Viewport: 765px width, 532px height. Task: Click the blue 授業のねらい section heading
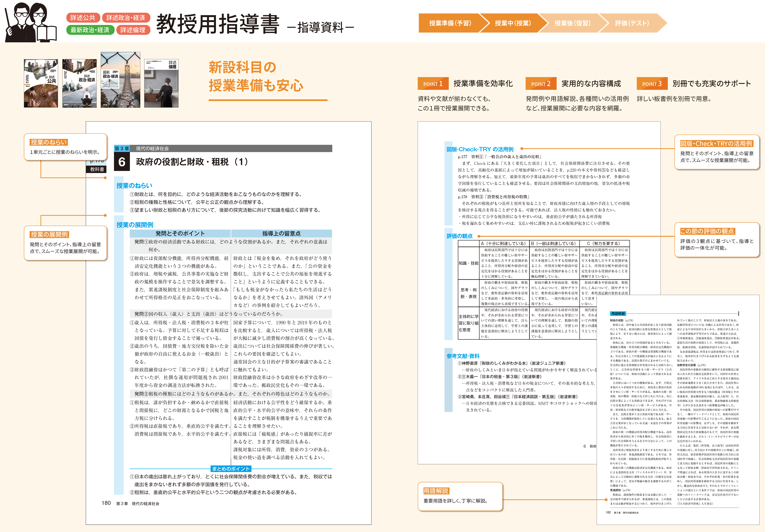click(x=134, y=186)
